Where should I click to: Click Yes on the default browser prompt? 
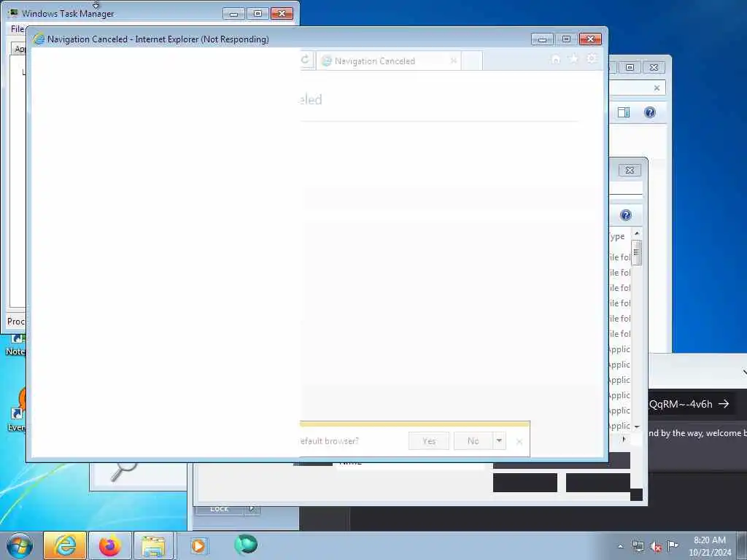[x=429, y=441]
